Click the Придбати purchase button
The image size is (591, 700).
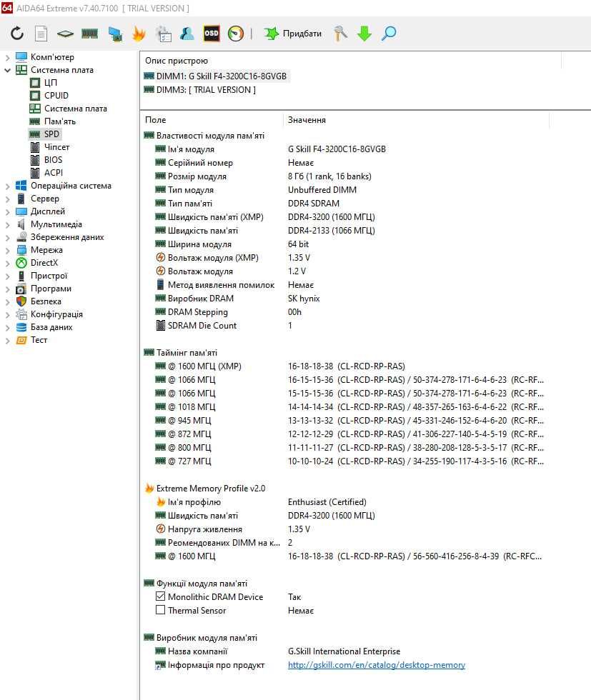point(292,34)
